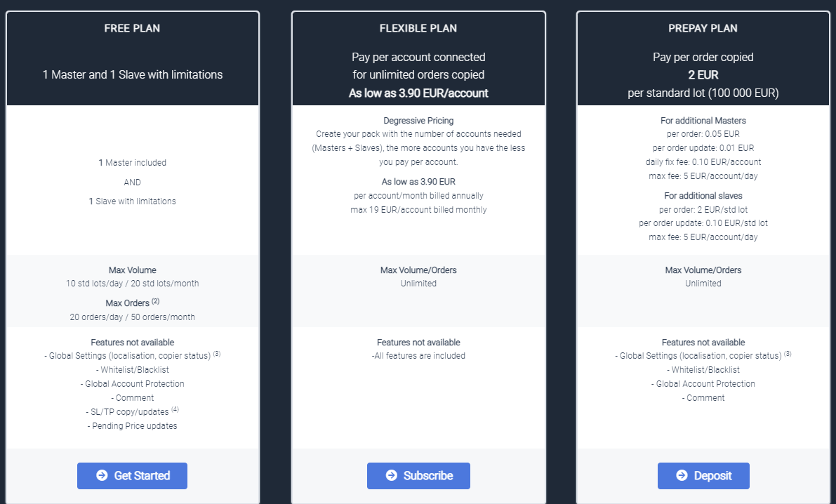Click footnote (3) in Free Plan features
Viewport: 836px width, 504px height.
217,354
